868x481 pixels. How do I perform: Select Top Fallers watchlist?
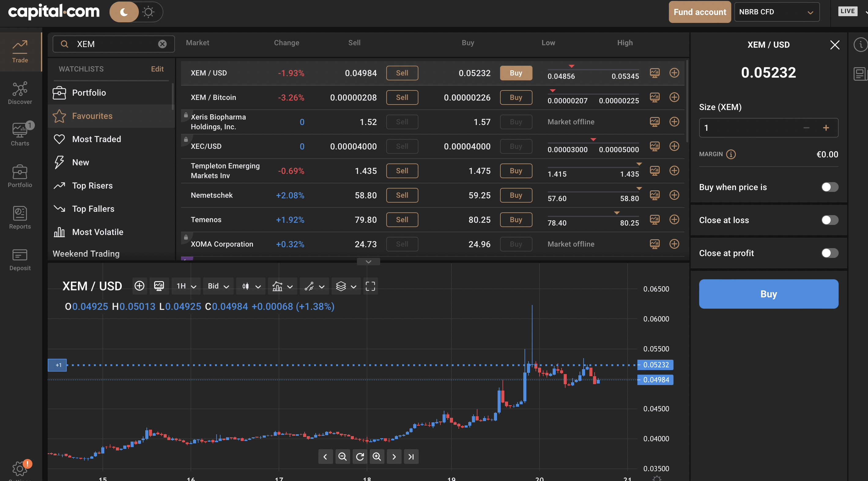[x=111, y=209]
